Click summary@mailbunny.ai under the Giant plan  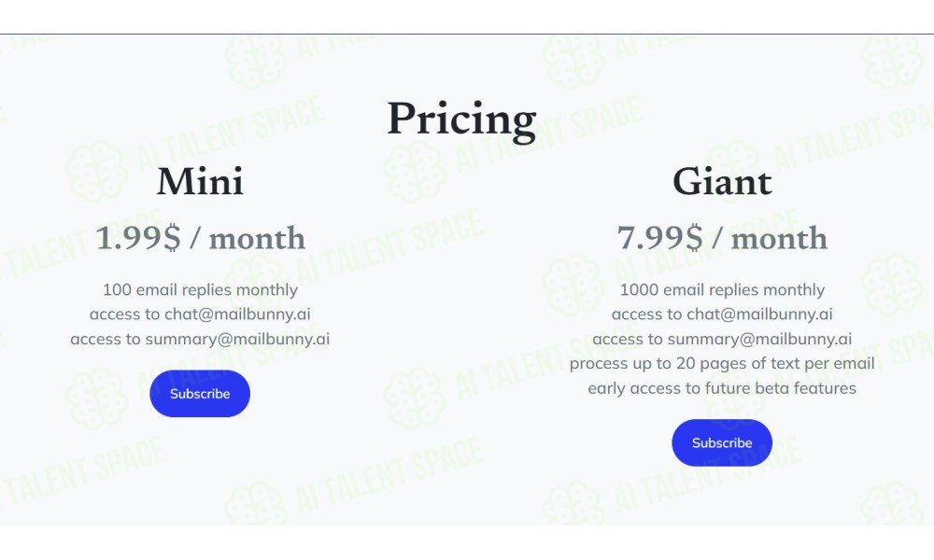point(759,339)
